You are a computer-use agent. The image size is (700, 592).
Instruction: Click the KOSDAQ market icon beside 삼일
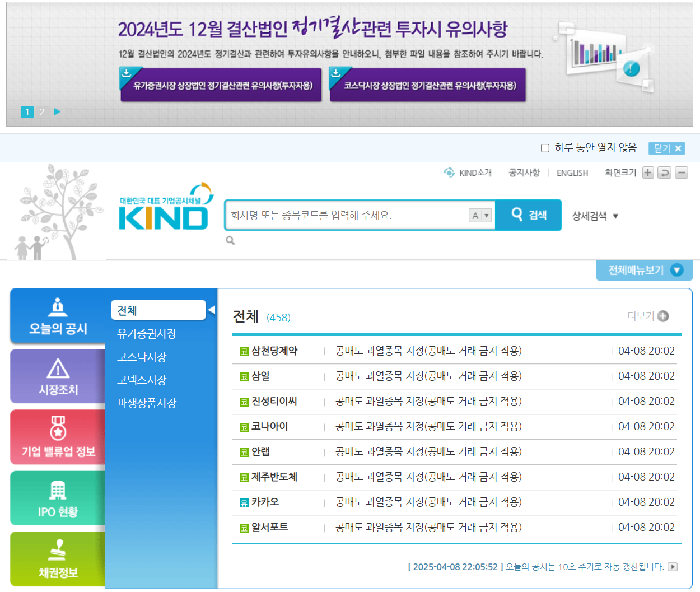(244, 377)
